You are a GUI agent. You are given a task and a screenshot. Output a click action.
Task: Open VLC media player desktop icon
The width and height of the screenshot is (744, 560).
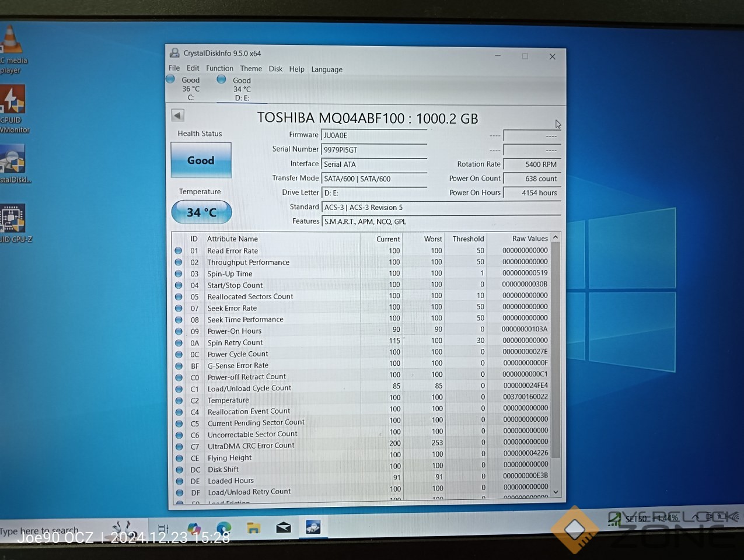point(12,50)
